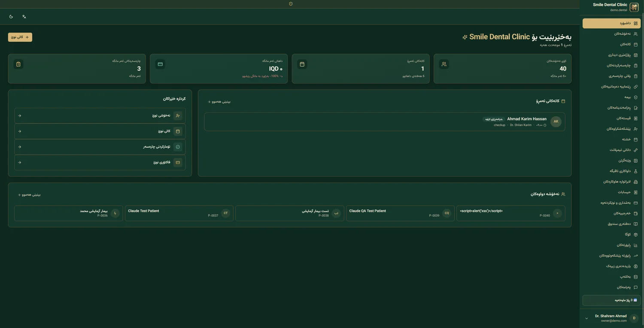Open today's appointments stat card showing 1

tap(361, 69)
